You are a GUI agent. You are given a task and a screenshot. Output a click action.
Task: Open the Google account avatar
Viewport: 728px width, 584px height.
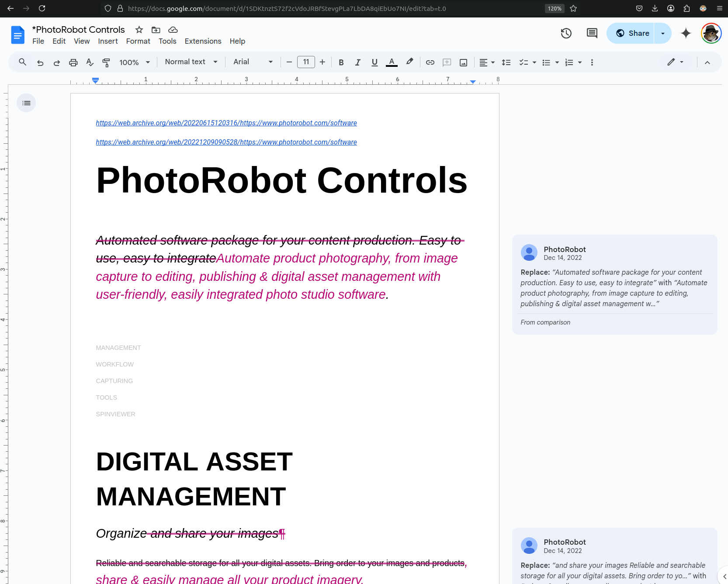tap(711, 33)
